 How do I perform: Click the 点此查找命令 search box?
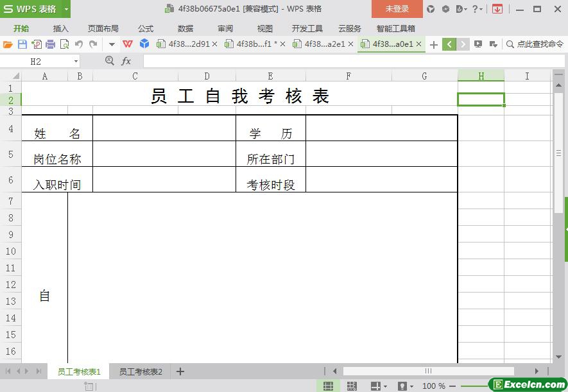[535, 44]
